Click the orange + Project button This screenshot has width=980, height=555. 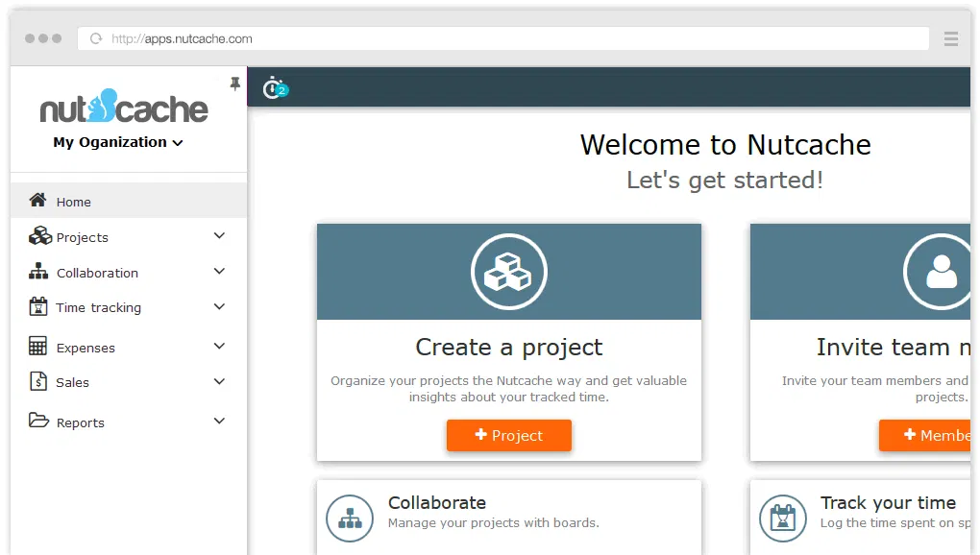(509, 435)
